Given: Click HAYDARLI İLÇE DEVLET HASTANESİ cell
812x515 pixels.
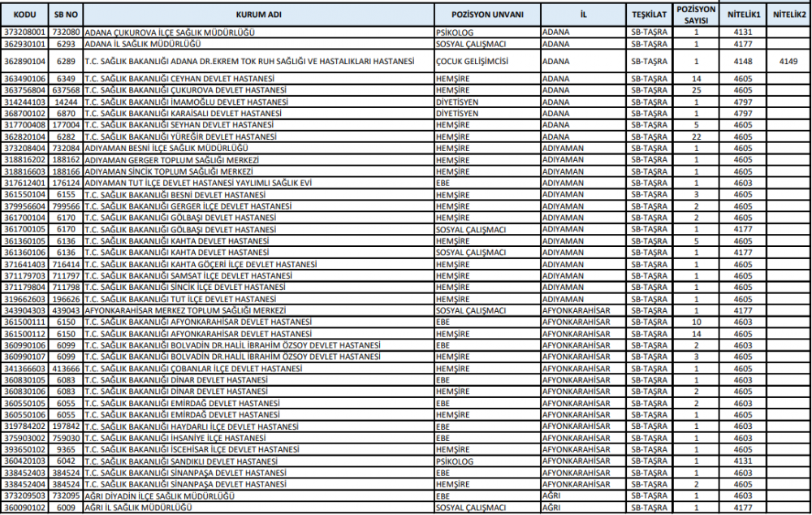Looking at the screenshot, I should pyautogui.click(x=258, y=426).
